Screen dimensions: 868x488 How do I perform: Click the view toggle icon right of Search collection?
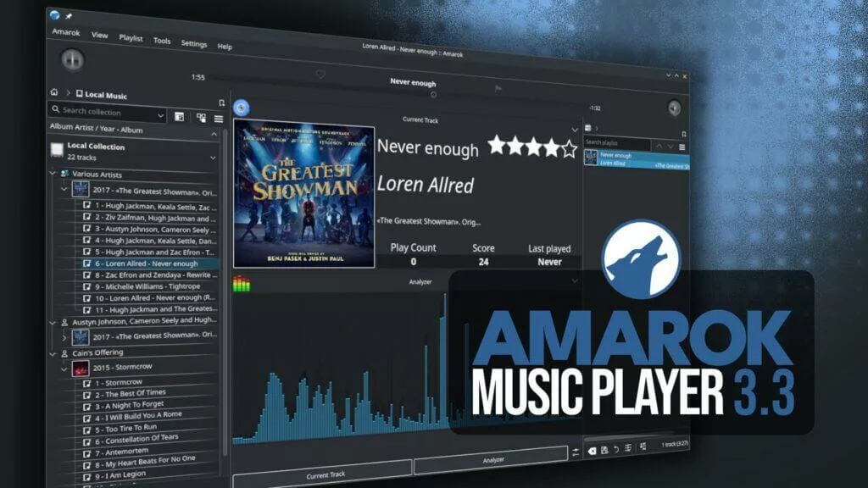(179, 117)
